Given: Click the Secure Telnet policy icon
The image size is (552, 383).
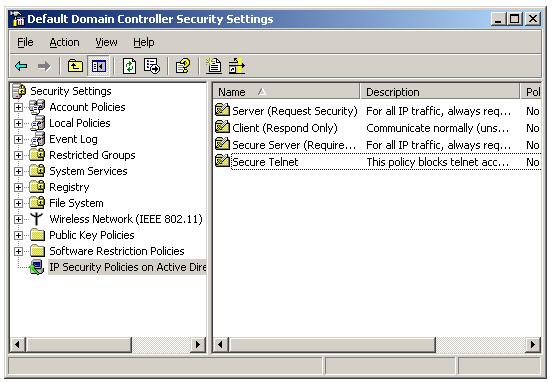Looking at the screenshot, I should [222, 161].
